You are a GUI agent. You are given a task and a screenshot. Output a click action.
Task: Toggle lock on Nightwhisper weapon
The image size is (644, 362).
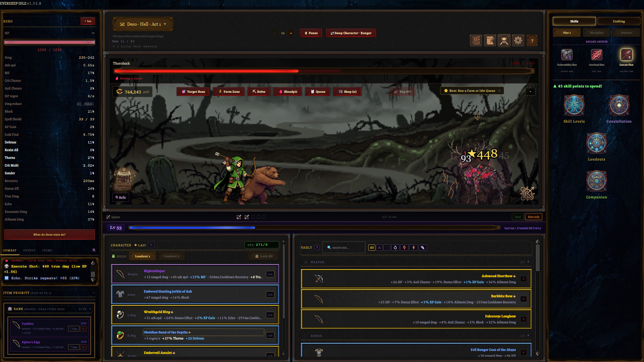[x=270, y=274]
